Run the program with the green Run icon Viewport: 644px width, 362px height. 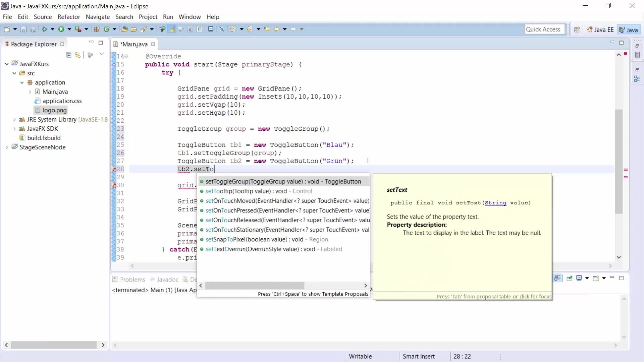pyautogui.click(x=61, y=29)
